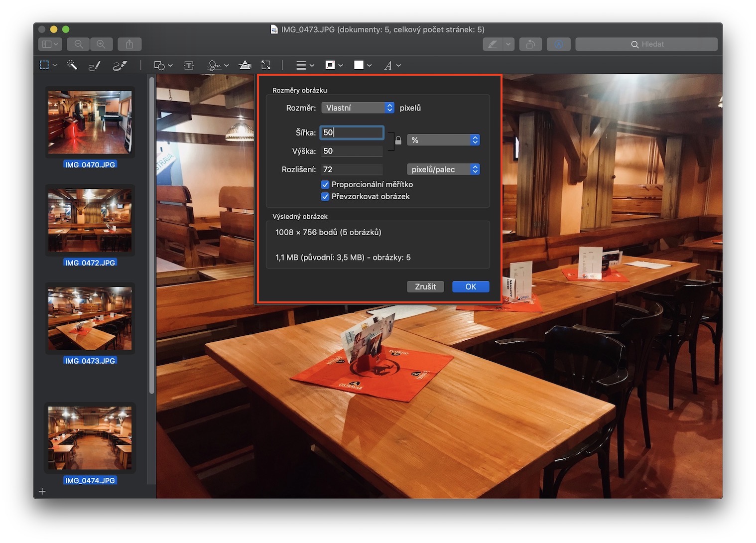
Task: Click the Výška input field
Action: pyautogui.click(x=352, y=151)
